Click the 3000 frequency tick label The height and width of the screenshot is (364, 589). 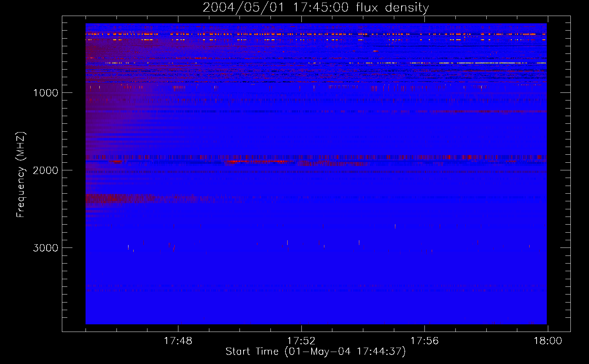[x=46, y=248]
